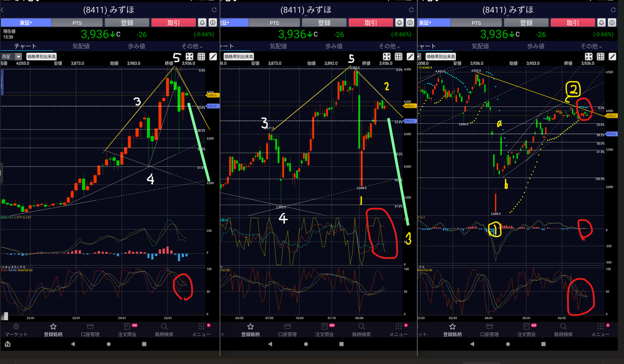Screen dimensions: 624x364
Task: Open the chart grid layout icon in right panel
Action: click(x=600, y=57)
